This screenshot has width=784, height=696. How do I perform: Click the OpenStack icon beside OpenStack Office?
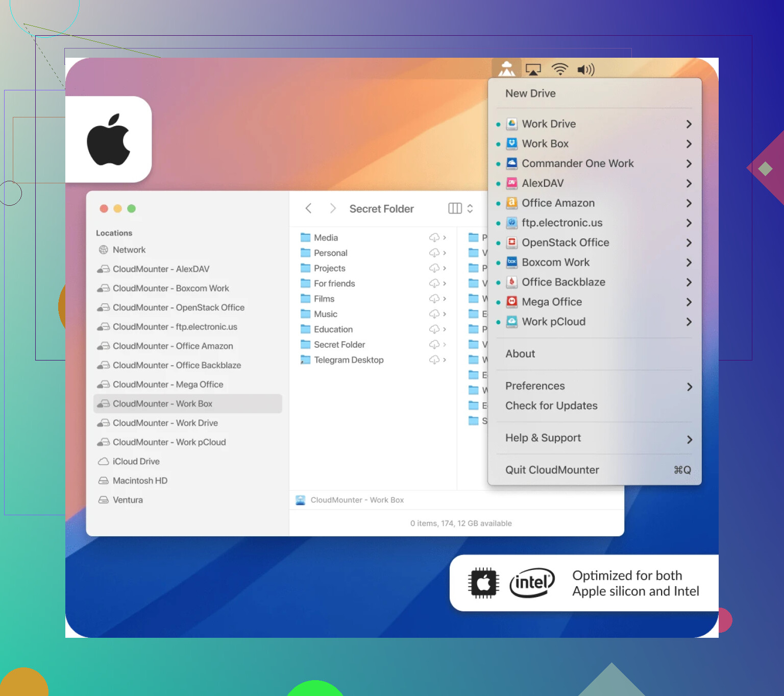512,242
